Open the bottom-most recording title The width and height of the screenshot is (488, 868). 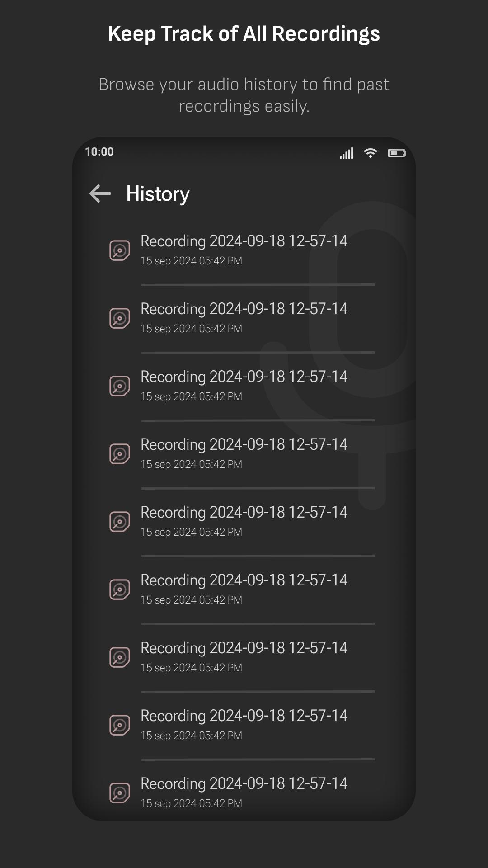click(x=244, y=784)
